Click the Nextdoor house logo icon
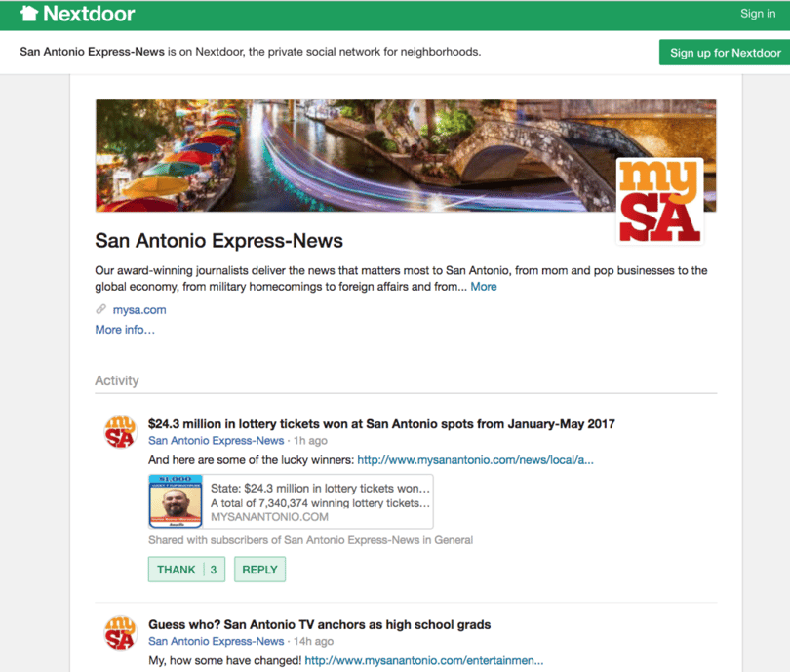790x672 pixels. coord(29,14)
